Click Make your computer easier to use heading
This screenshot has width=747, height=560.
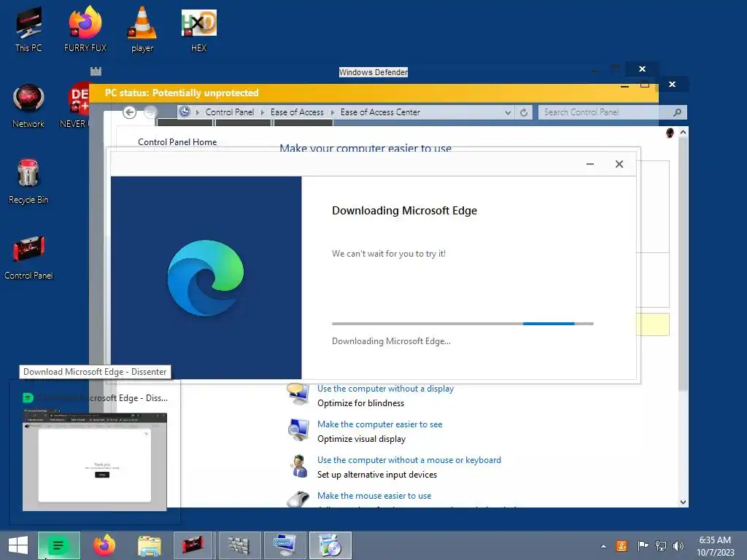pos(365,148)
